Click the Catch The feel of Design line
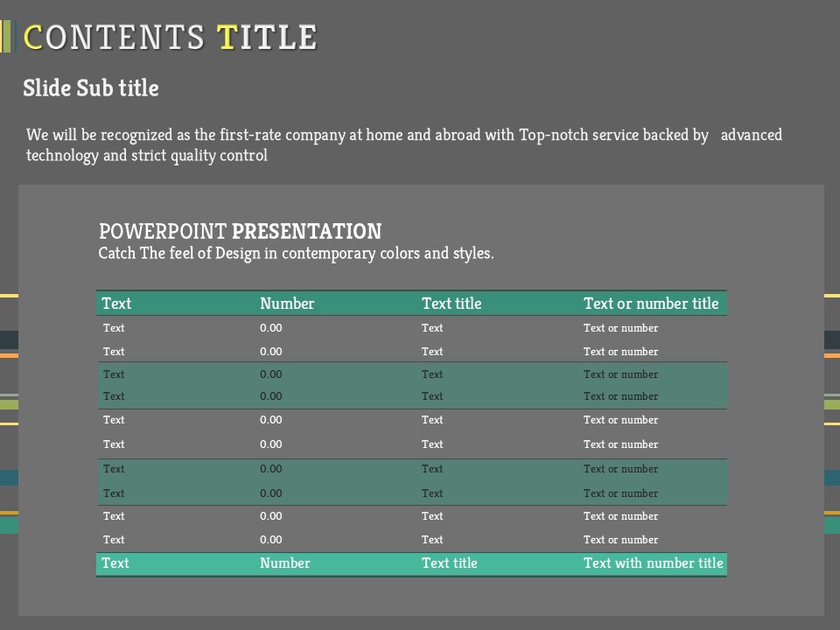The image size is (840, 630). pyautogui.click(x=296, y=254)
